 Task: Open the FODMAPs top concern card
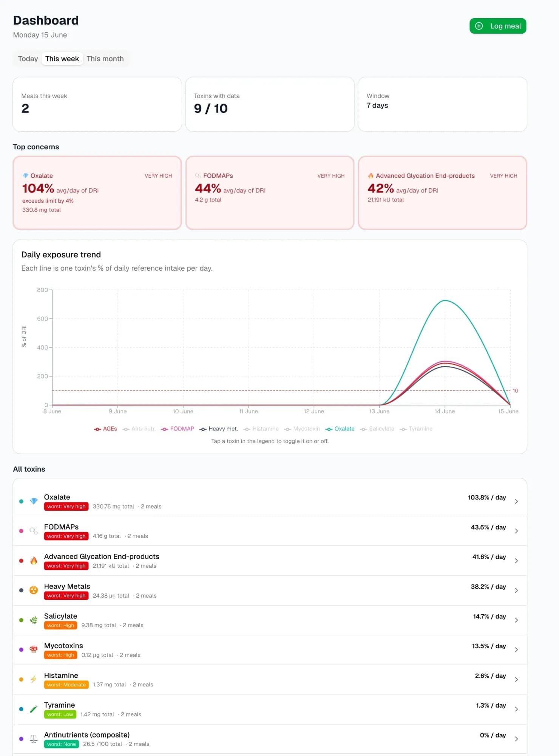click(x=270, y=193)
